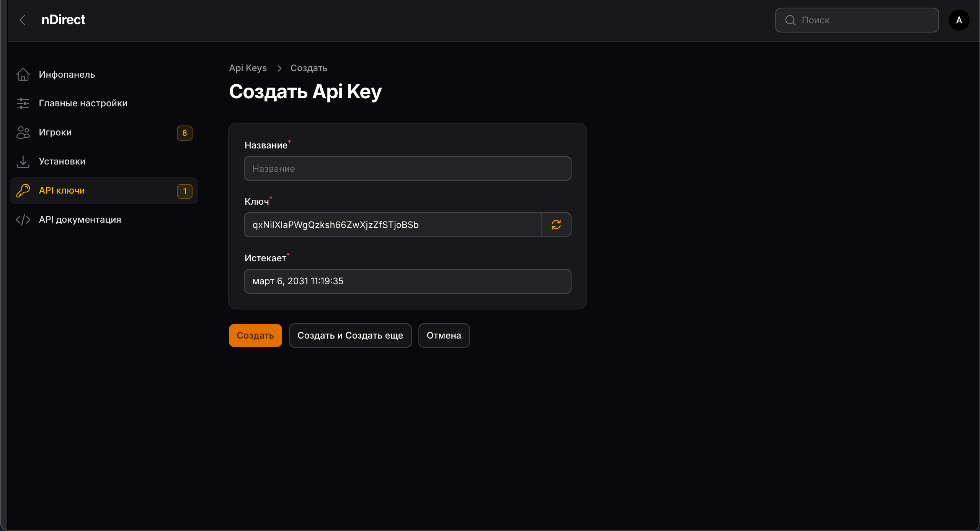Click the download icon for Установки
980x531 pixels.
point(23,161)
